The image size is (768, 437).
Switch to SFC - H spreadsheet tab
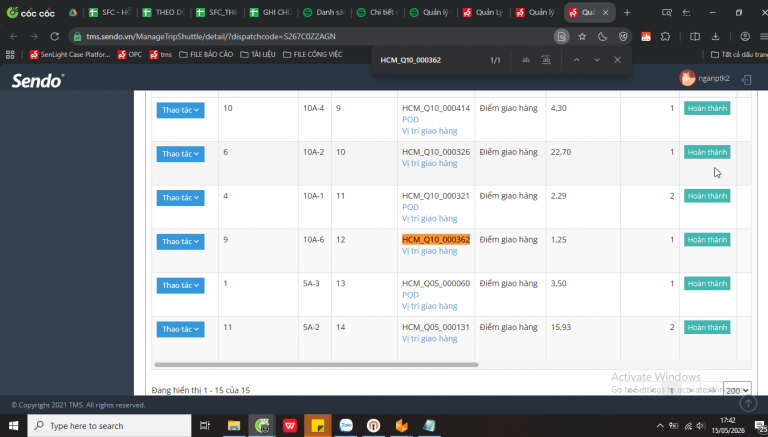(x=110, y=13)
